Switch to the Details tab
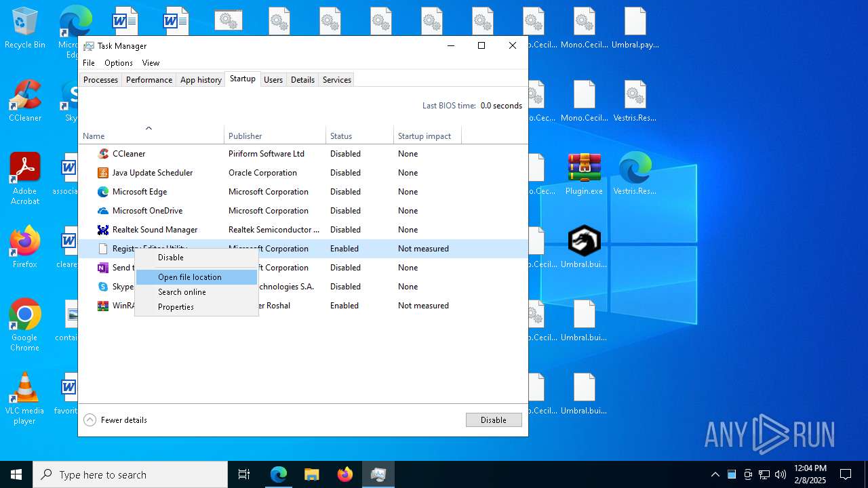 coord(302,80)
